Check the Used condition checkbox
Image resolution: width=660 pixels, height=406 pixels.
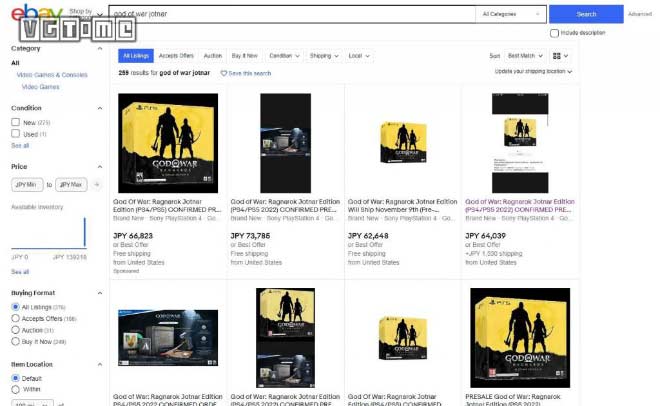pos(16,133)
